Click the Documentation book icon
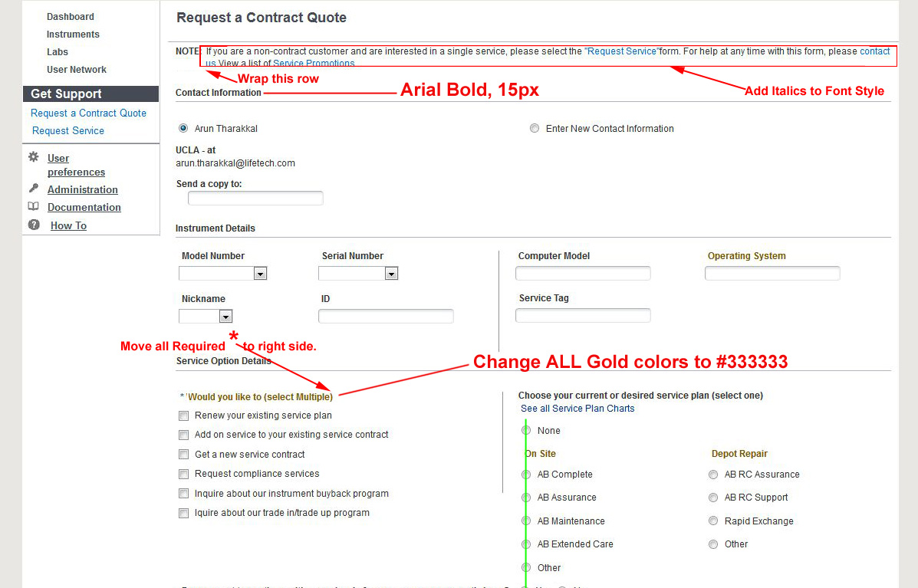 tap(34, 206)
